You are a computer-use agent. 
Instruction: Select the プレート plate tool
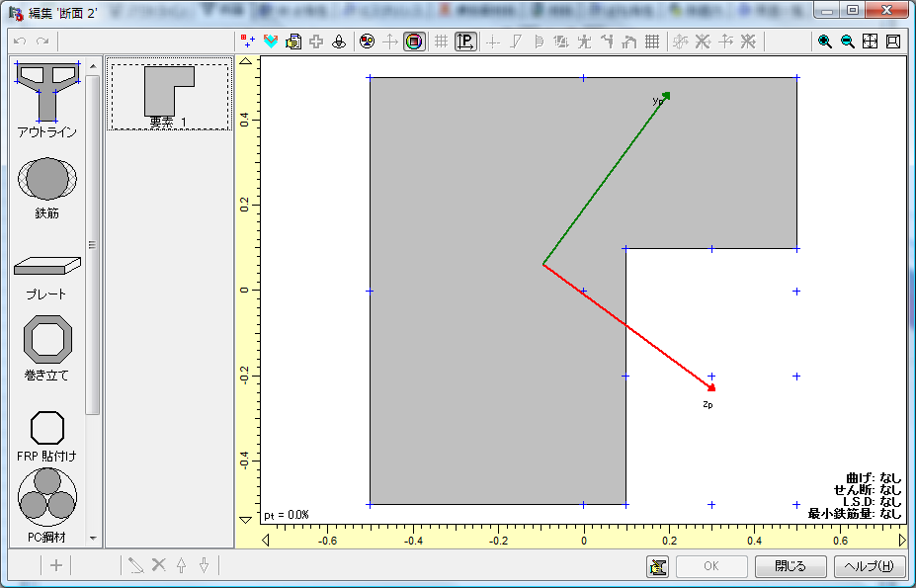click(47, 279)
